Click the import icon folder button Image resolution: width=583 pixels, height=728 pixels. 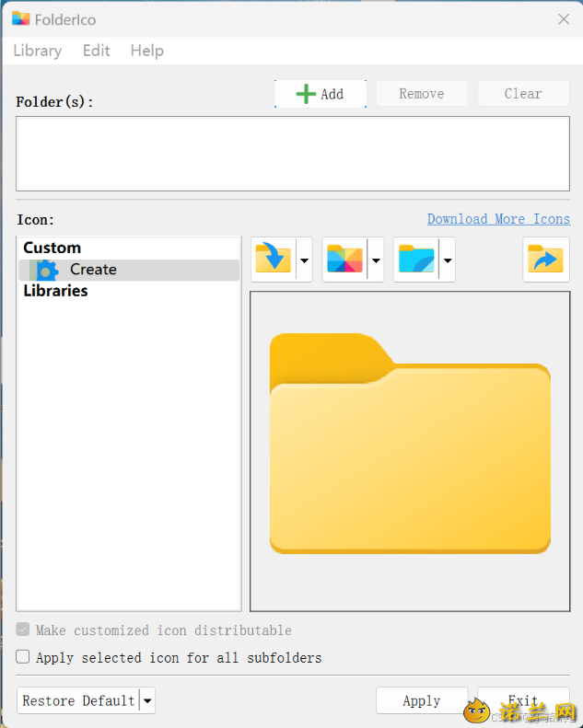point(274,259)
